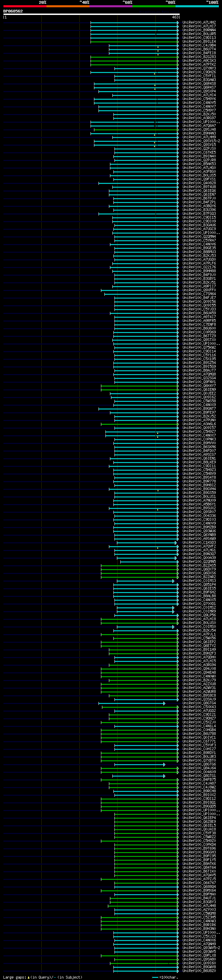Click the UniRef100_Q851P4 label
Viewport: 222px width, 980px height.
pos(199,585)
